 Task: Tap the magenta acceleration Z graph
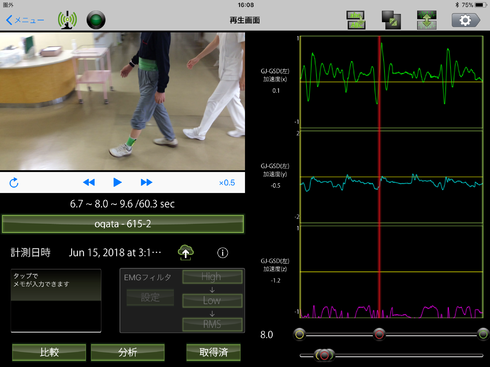[391, 272]
